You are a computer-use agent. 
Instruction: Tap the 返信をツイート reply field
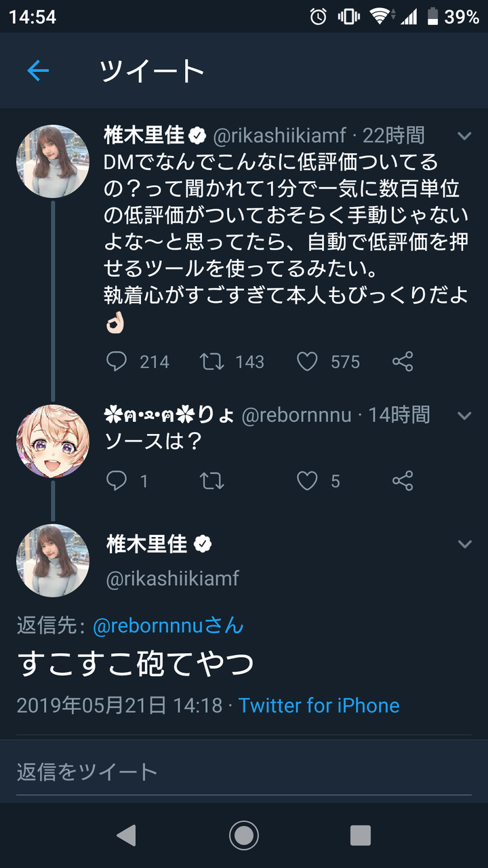coord(244,771)
